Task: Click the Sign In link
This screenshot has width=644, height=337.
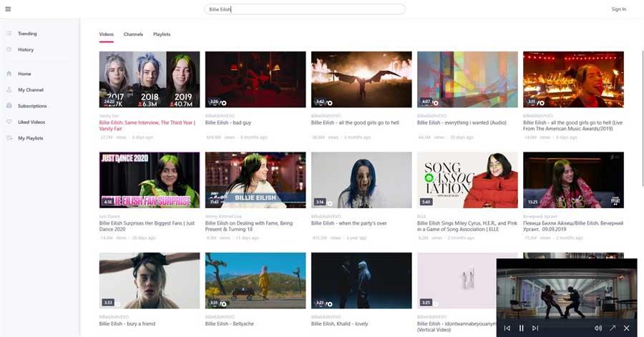Action: [618, 9]
